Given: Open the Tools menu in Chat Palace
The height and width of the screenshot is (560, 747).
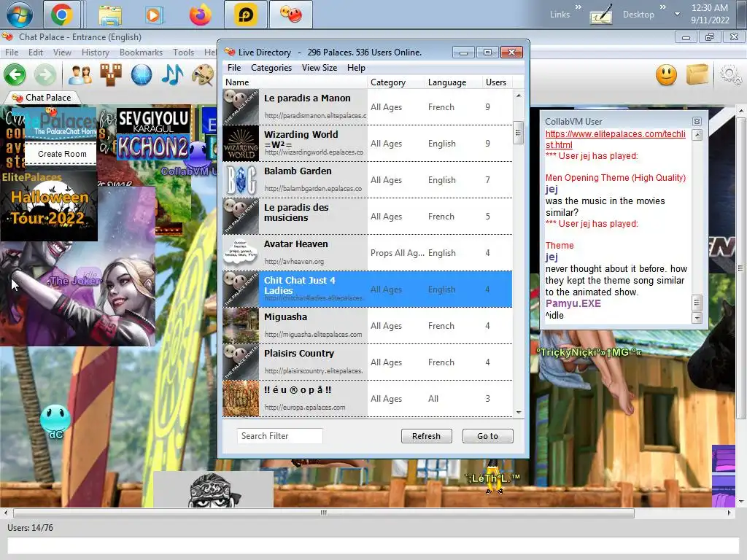Looking at the screenshot, I should click(x=183, y=52).
